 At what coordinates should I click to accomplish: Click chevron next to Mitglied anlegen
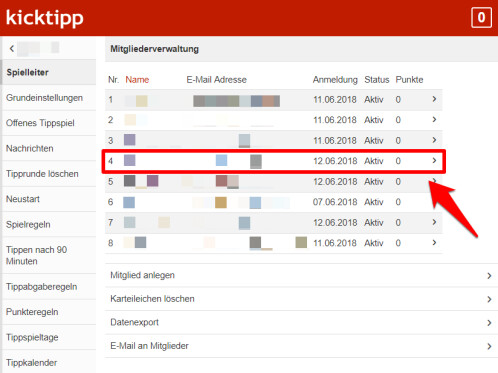click(489, 276)
